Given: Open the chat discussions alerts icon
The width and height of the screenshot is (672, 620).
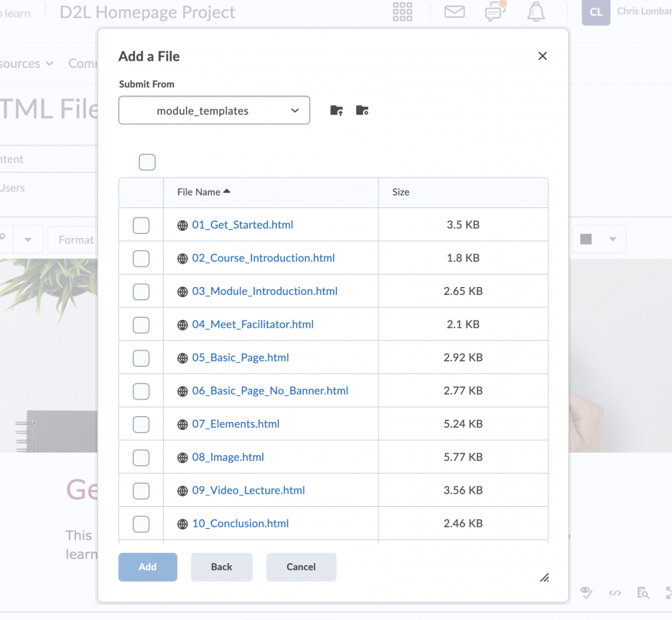Looking at the screenshot, I should (495, 12).
